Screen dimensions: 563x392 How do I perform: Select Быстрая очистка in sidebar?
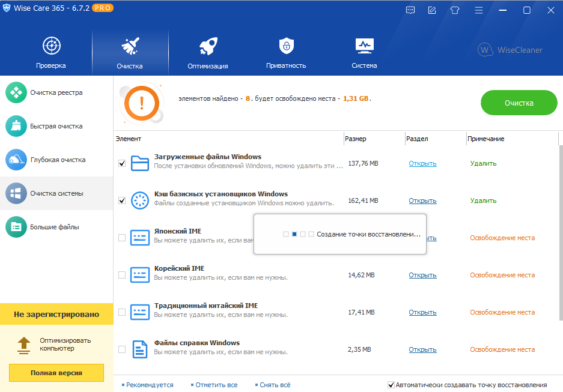(56, 126)
